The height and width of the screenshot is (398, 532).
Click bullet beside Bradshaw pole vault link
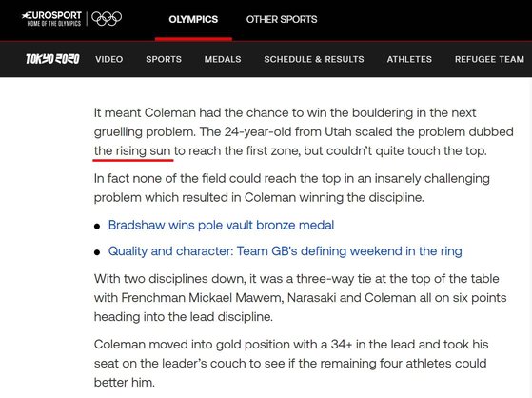point(97,227)
